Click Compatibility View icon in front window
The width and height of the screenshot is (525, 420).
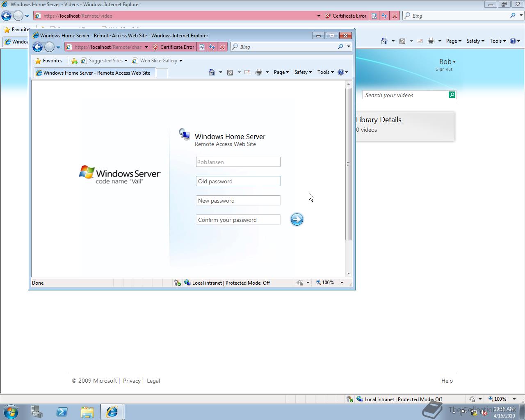tap(202, 47)
